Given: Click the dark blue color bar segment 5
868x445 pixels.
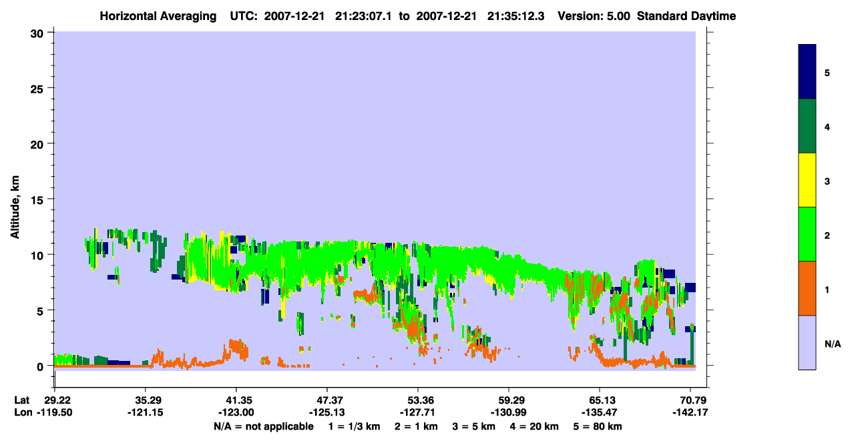Looking at the screenshot, I should tap(807, 72).
